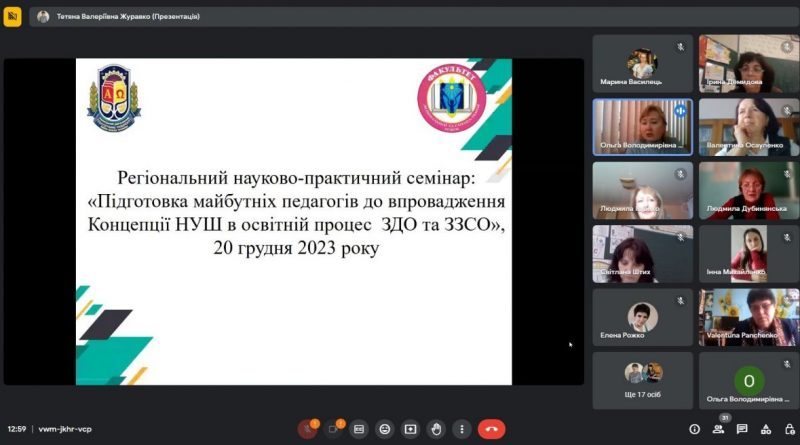The height and width of the screenshot is (445, 800).
Task: Show the participants list with 31 badge
Action: tap(718, 429)
